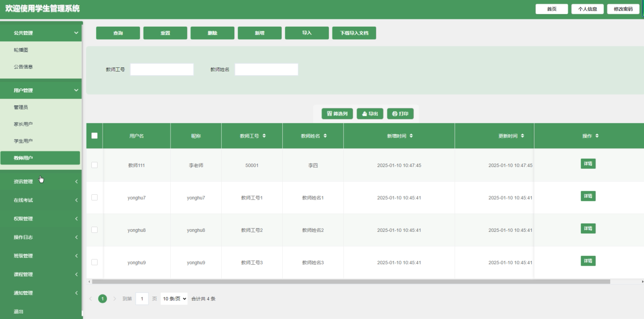Check the row checkbox for yonghu7
The width and height of the screenshot is (644, 319).
[94, 197]
